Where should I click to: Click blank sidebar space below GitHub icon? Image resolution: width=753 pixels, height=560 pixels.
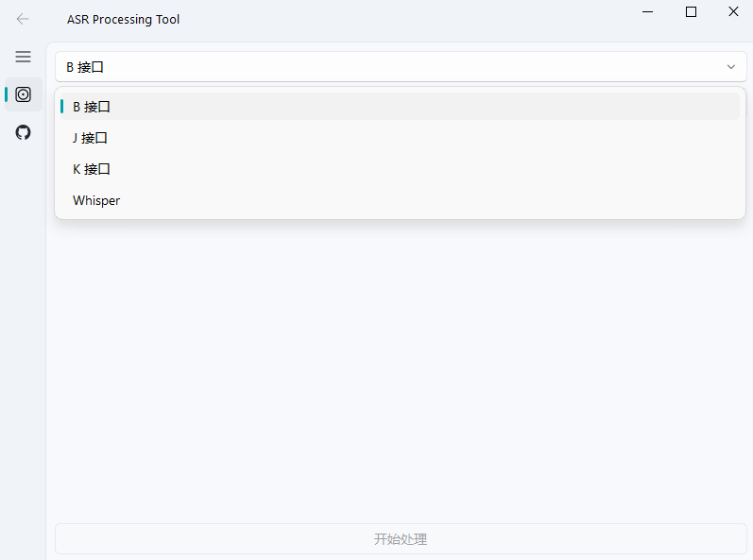coord(23,331)
